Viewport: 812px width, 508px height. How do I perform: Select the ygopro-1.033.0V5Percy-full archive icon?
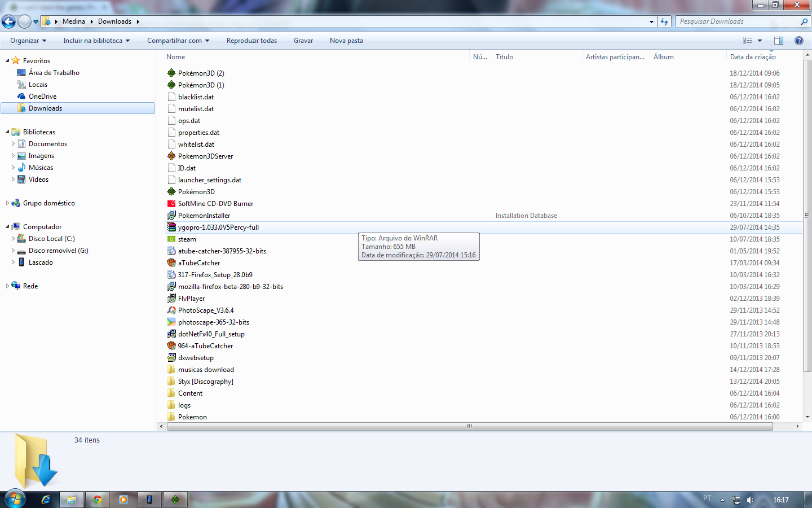(x=171, y=227)
